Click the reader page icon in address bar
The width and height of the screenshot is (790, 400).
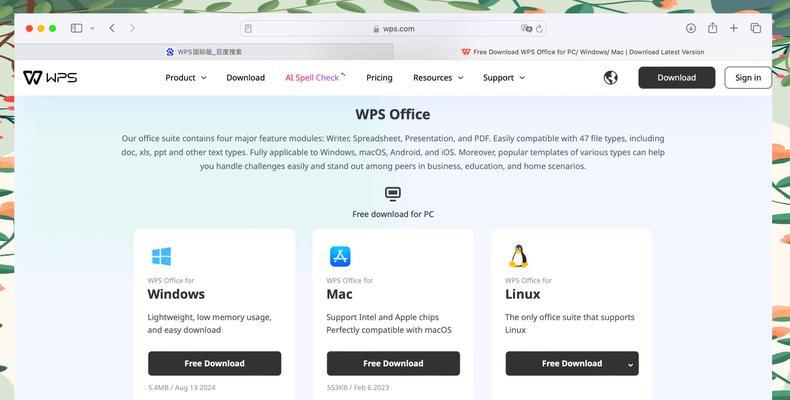tap(248, 29)
